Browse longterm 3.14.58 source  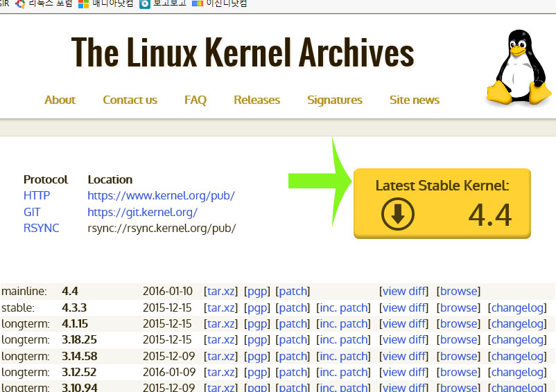click(458, 356)
